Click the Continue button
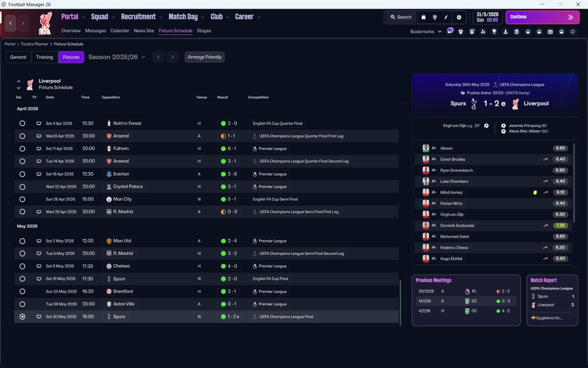588x368 pixels. coord(543,17)
